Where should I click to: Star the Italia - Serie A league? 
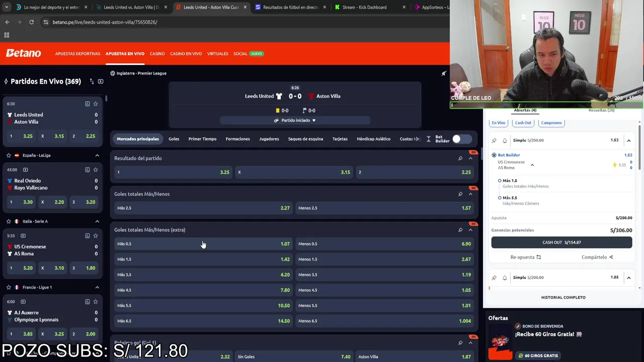pos(9,221)
